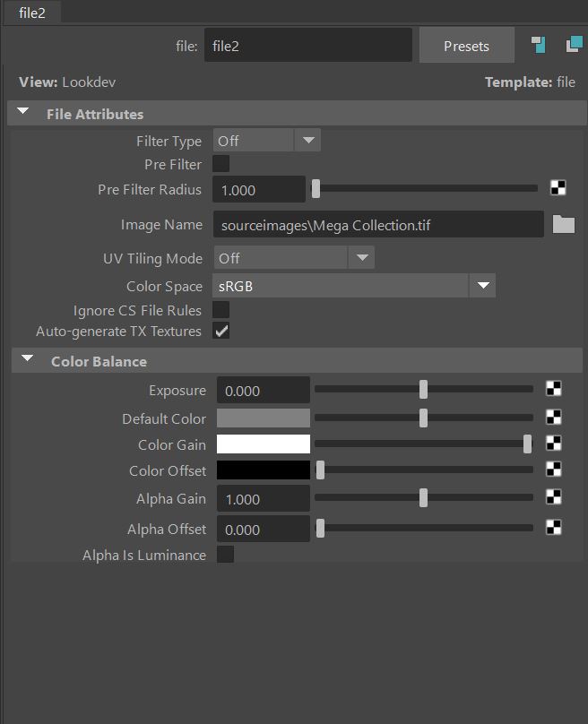
Task: Click the checker map button for Alpha Offset
Action: point(554,527)
